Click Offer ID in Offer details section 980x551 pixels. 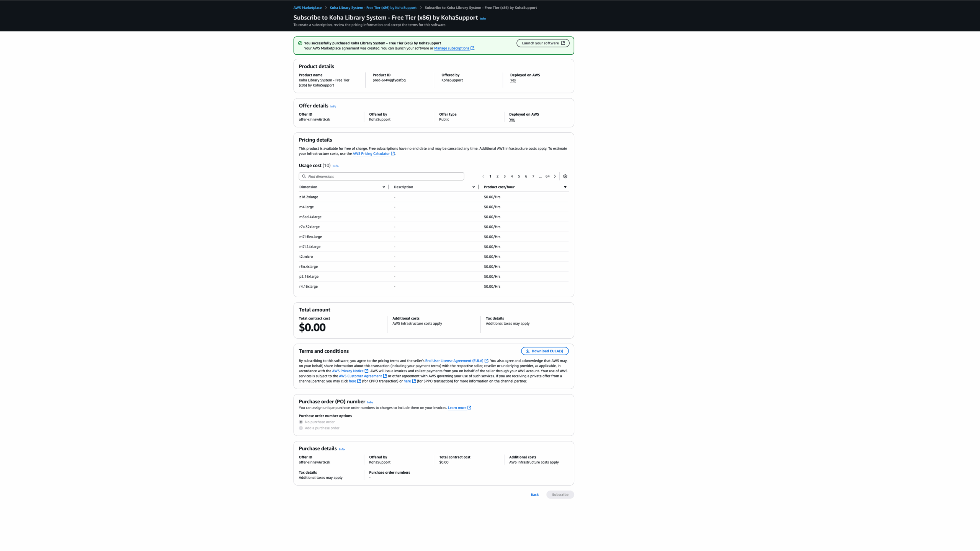(x=314, y=120)
